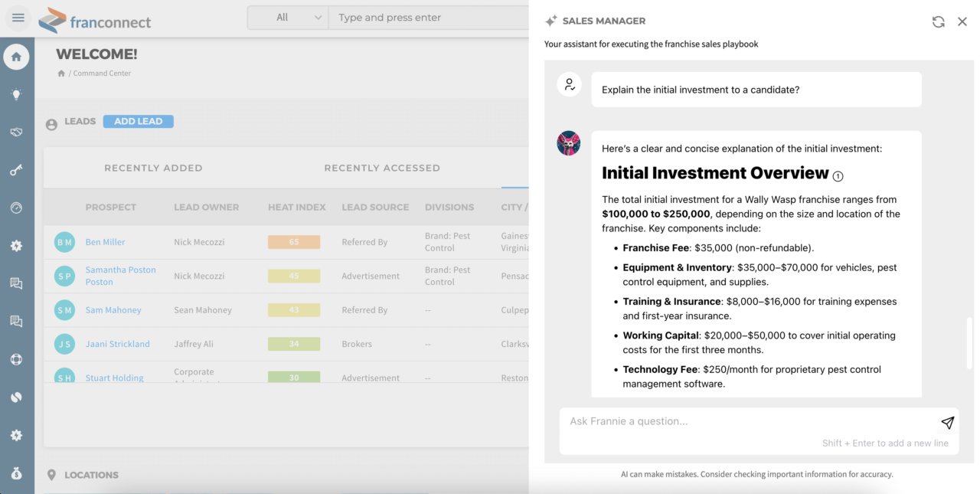
Task: Click the lightbulb icon in sidebar
Action: (x=16, y=94)
